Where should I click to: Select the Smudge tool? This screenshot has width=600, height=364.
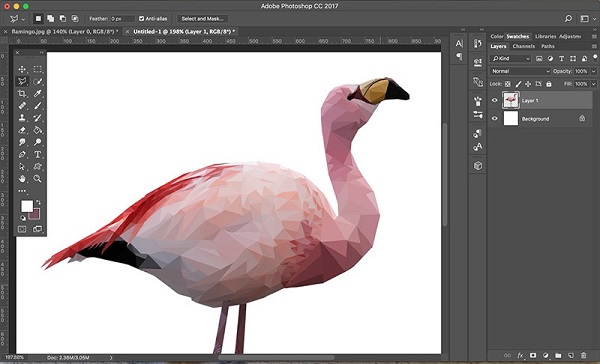[22, 142]
